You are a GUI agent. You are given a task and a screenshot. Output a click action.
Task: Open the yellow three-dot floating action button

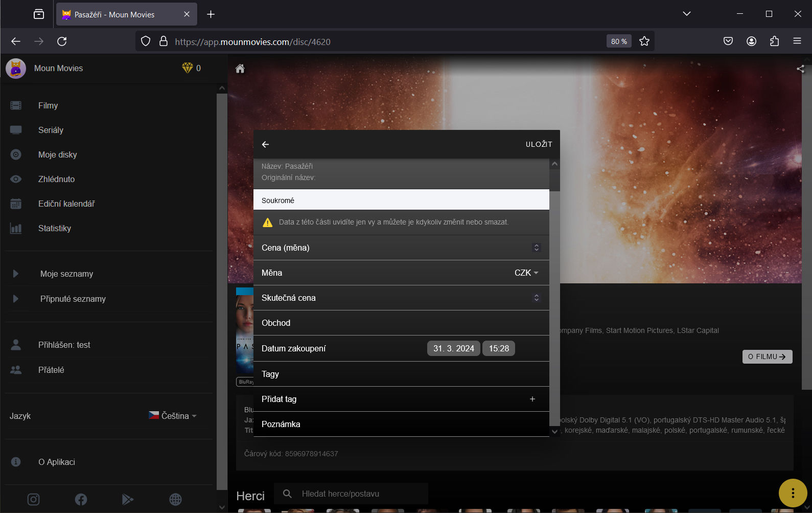[x=792, y=493]
